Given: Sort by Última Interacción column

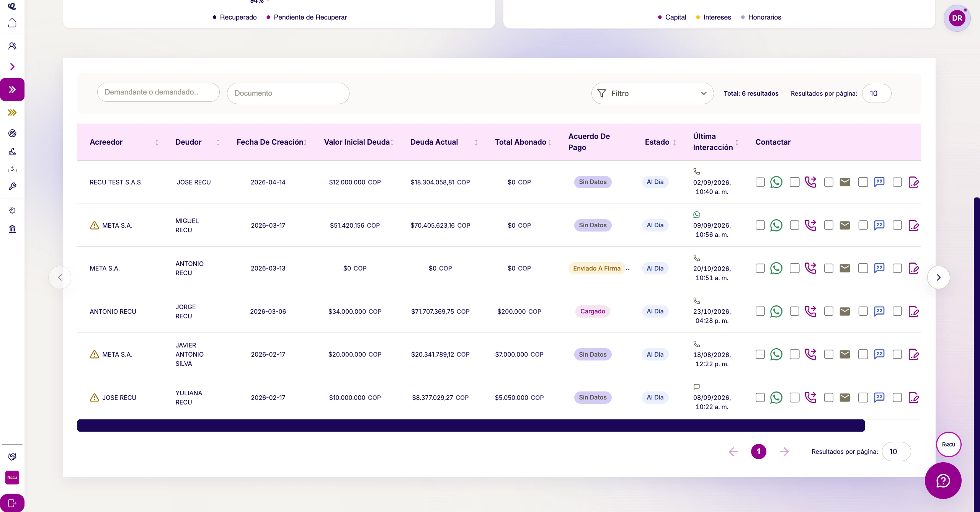Looking at the screenshot, I should click(737, 142).
